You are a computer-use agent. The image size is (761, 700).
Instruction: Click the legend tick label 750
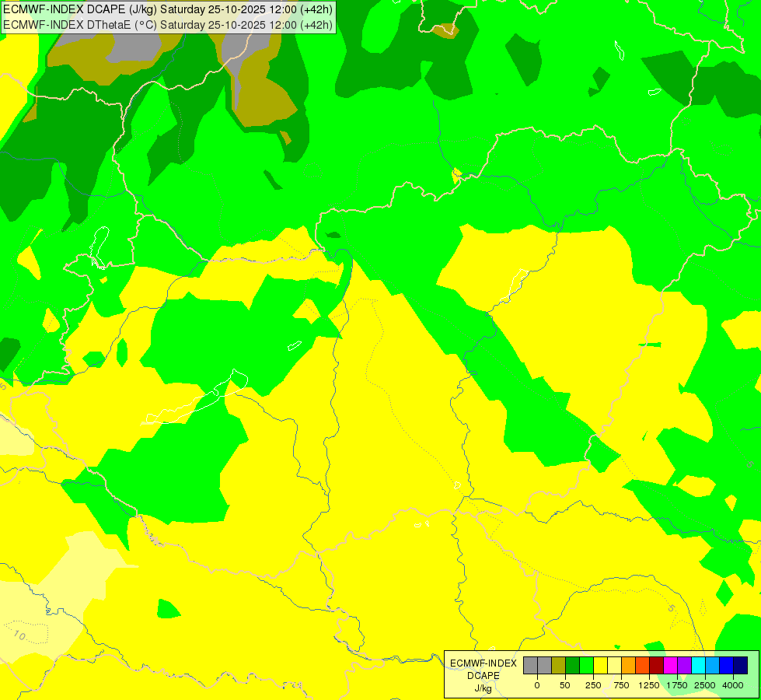tap(621, 685)
